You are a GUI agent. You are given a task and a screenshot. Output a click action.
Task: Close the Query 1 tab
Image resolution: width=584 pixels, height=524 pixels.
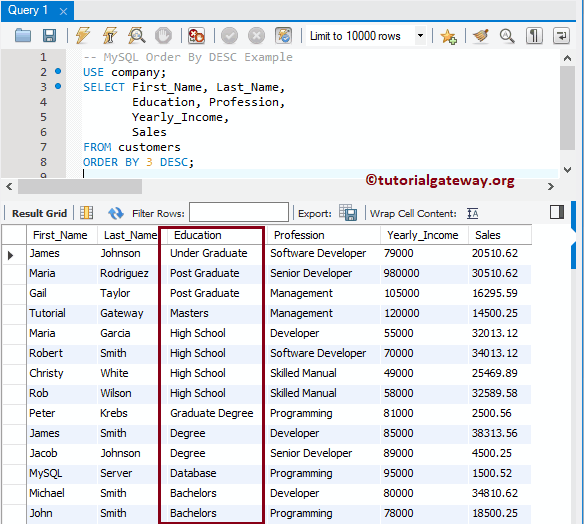[x=63, y=12]
